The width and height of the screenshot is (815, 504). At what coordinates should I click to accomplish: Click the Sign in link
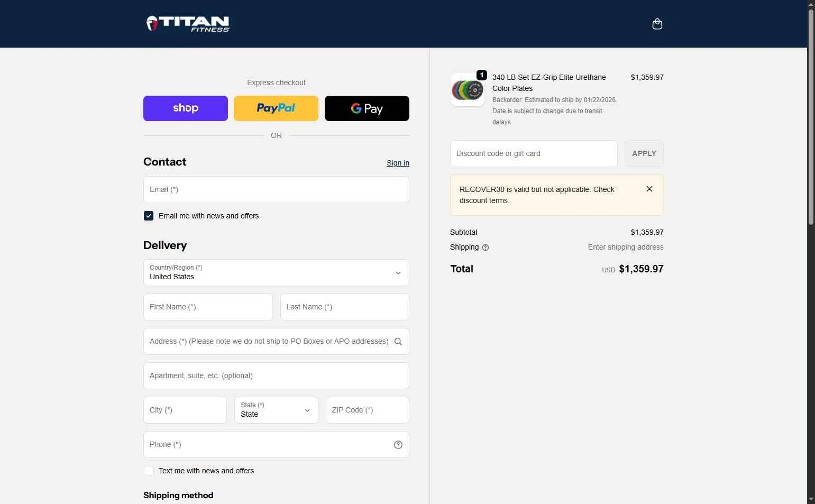[398, 163]
